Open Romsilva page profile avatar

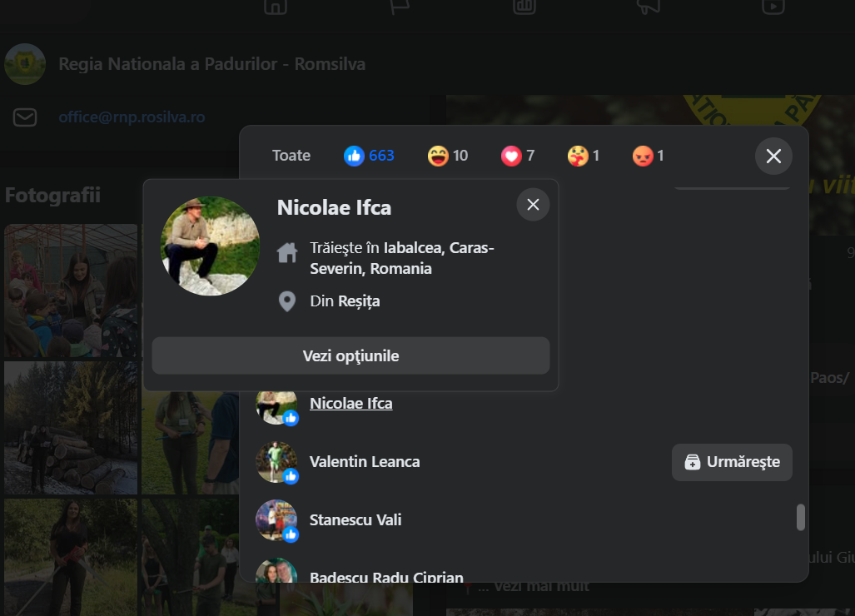pyautogui.click(x=25, y=64)
